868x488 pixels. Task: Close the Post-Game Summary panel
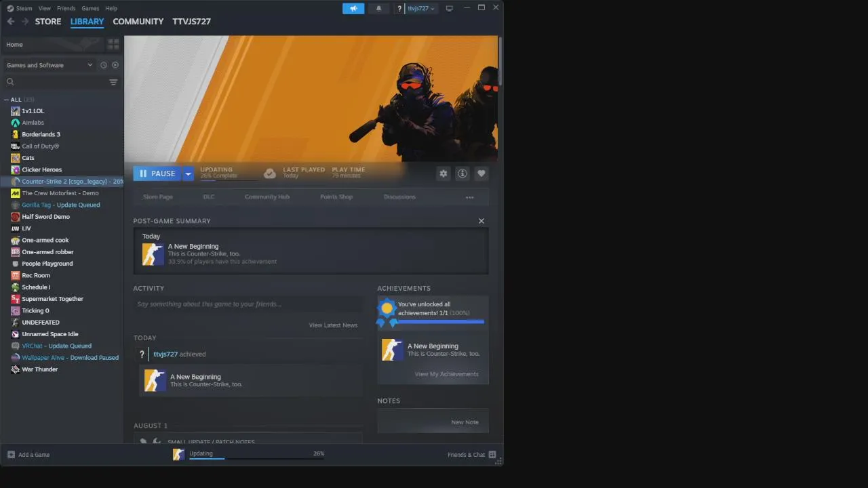481,221
